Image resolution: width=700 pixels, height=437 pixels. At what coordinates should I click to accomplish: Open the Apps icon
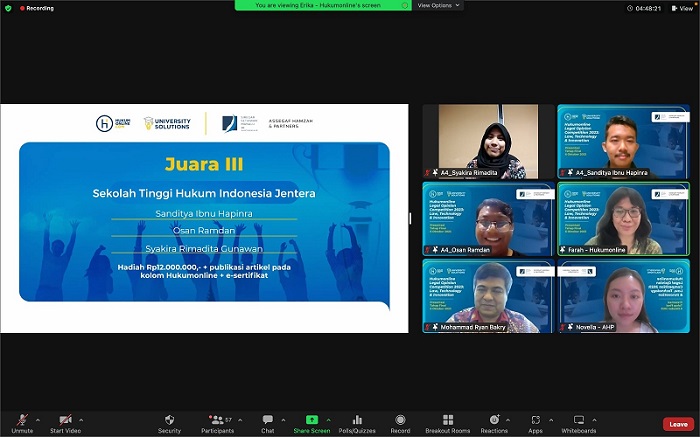coord(535,420)
